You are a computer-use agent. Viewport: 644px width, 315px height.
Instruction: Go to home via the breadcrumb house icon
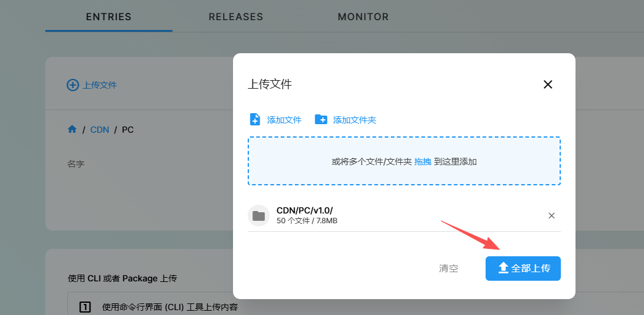(72, 130)
